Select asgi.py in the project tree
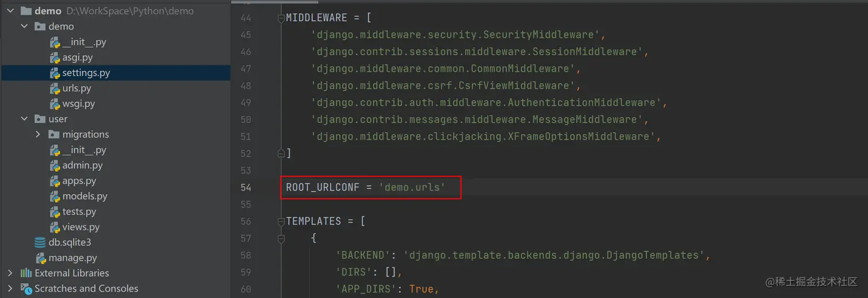This screenshot has width=868, height=298. [x=77, y=57]
